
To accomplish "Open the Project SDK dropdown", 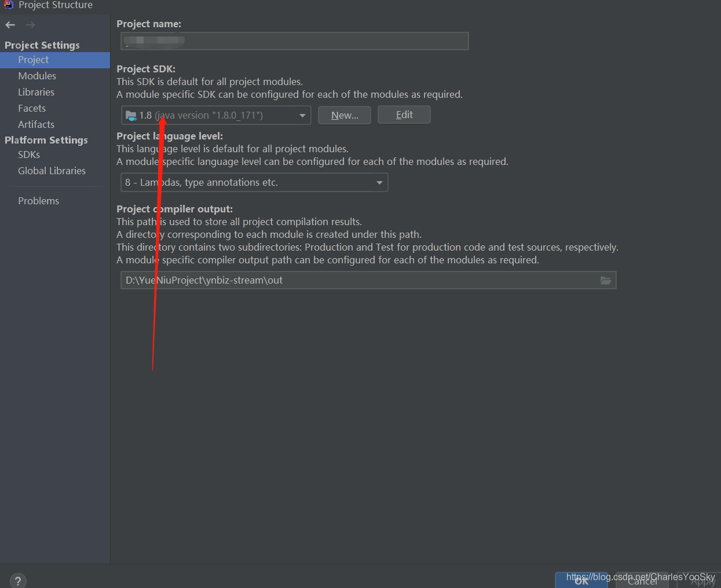I will click(x=303, y=115).
